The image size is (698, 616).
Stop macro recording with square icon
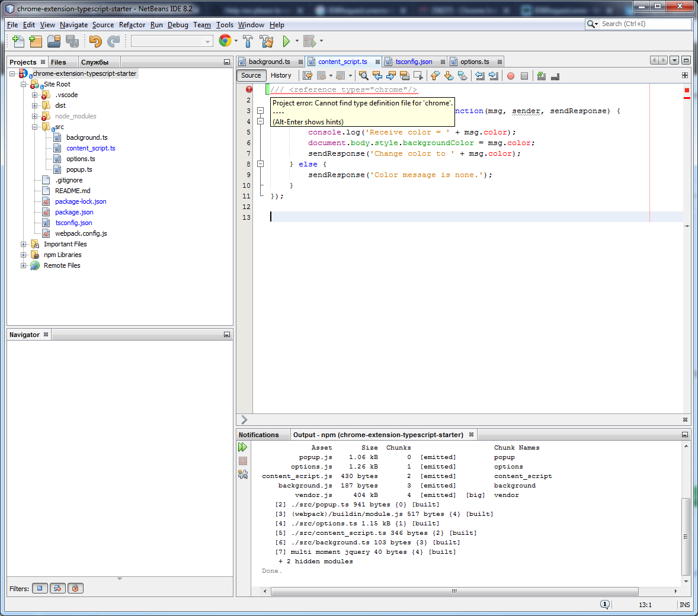pos(524,76)
